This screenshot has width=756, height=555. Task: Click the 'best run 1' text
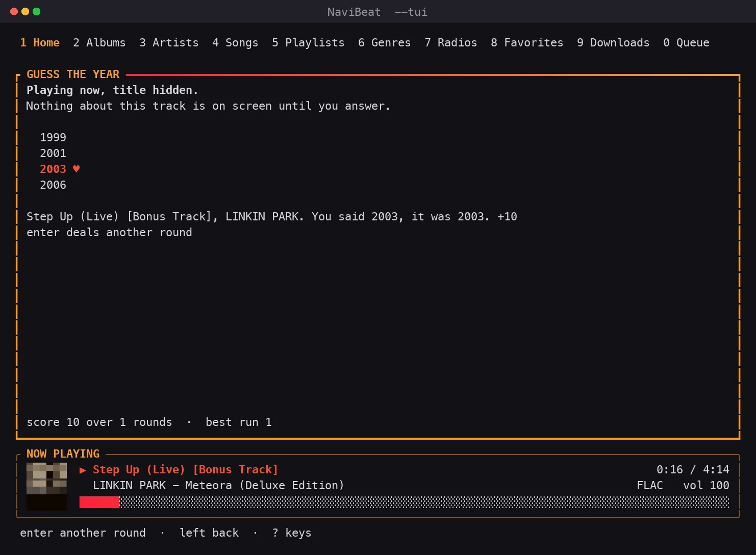point(239,422)
